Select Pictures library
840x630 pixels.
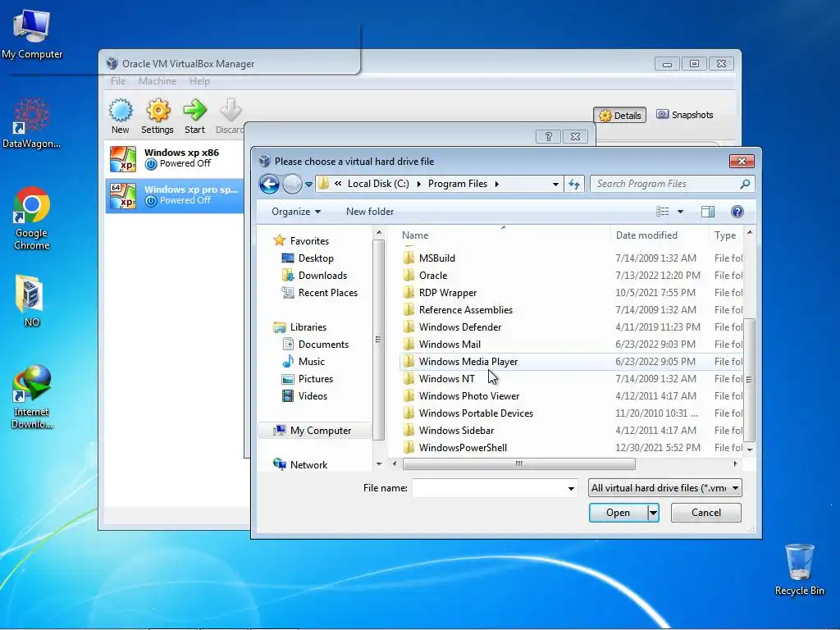316,379
